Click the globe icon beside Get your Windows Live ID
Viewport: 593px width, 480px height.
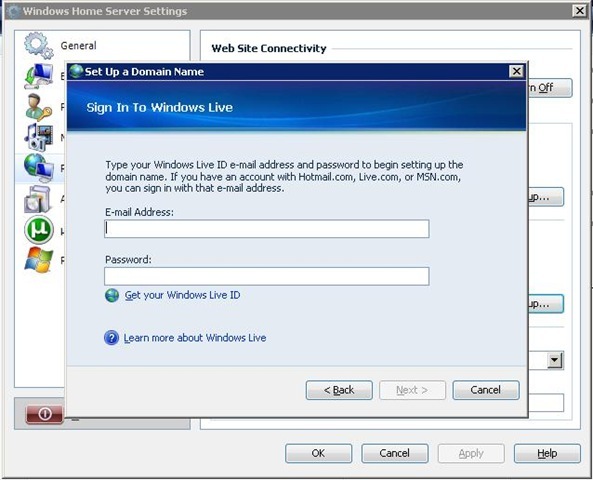(x=112, y=295)
